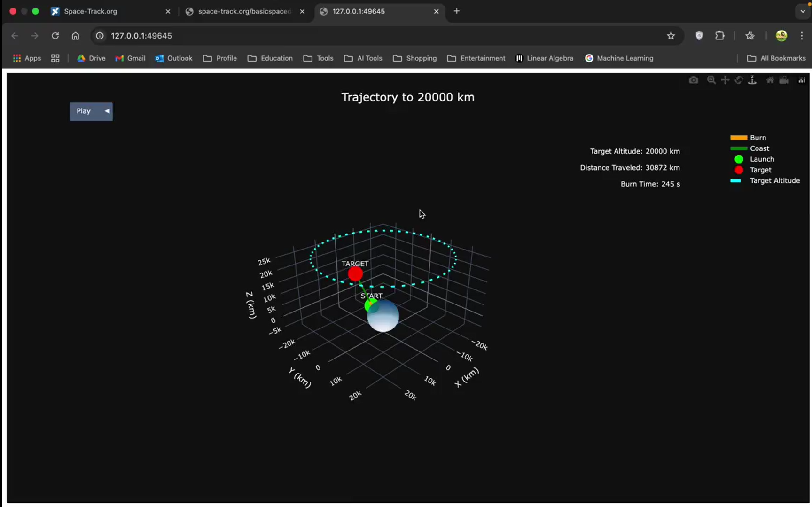Image resolution: width=812 pixels, height=507 pixels.
Task: Open the browser profile avatar
Action: [781, 36]
